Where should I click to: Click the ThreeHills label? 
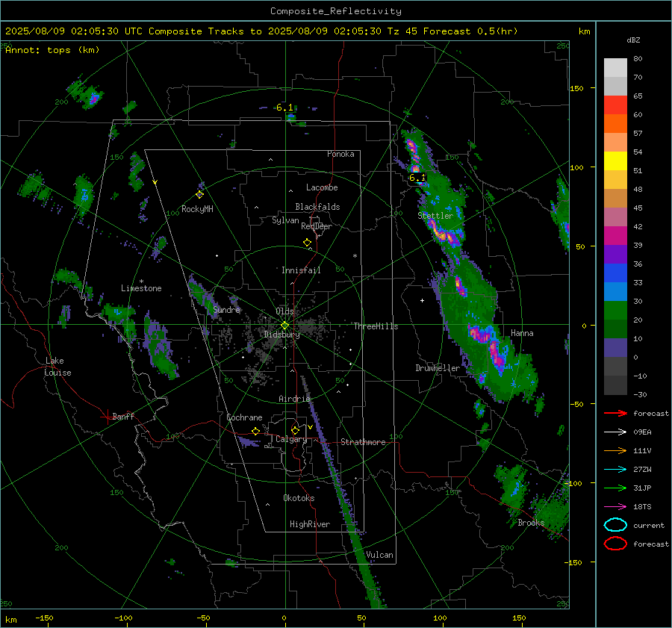point(376,326)
